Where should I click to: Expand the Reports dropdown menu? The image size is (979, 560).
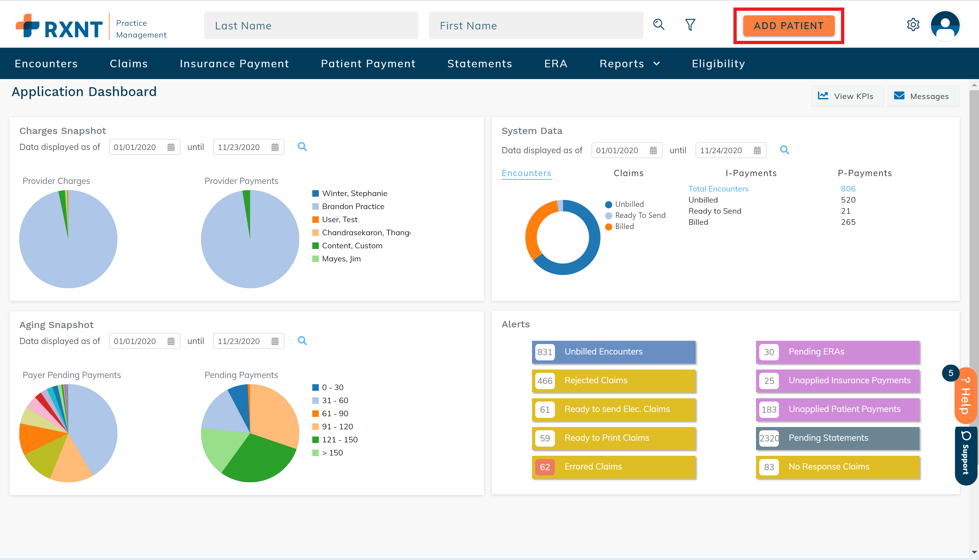click(x=629, y=63)
